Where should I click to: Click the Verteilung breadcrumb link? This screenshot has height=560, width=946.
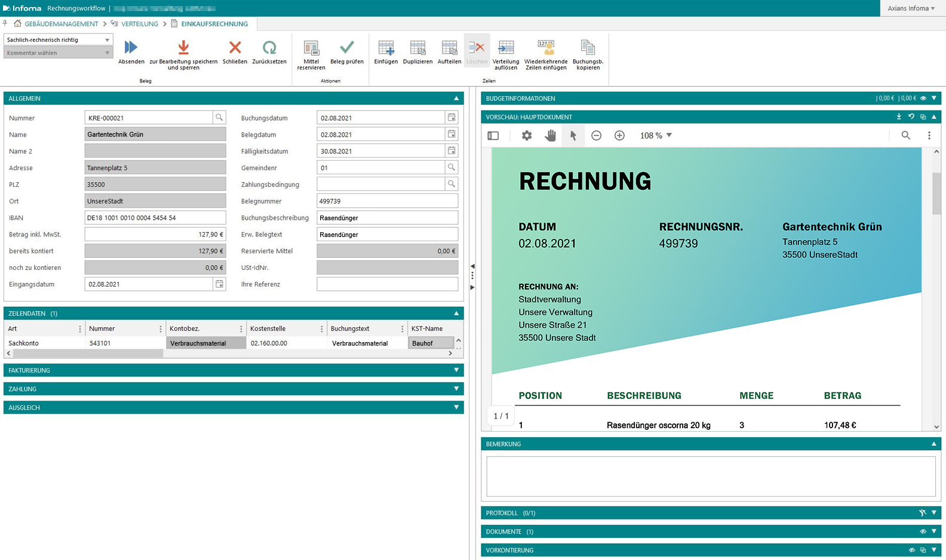pos(139,24)
